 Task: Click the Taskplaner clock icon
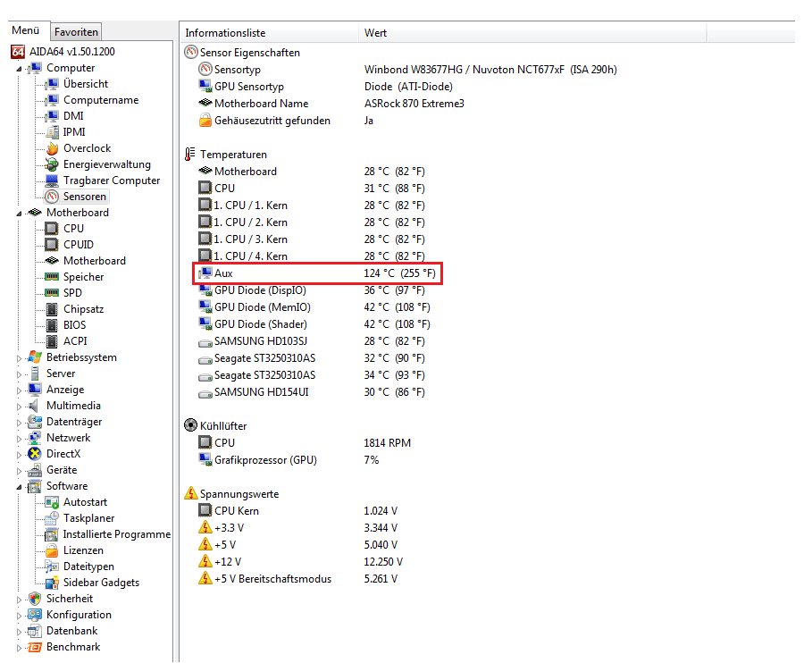click(x=52, y=518)
